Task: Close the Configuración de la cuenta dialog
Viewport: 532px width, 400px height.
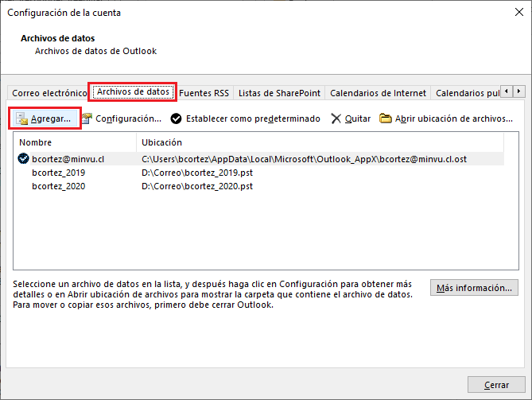Action: 519,13
